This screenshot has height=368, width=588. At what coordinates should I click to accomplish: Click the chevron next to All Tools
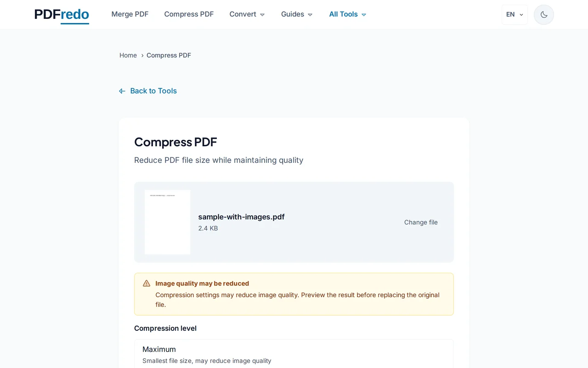click(x=363, y=14)
